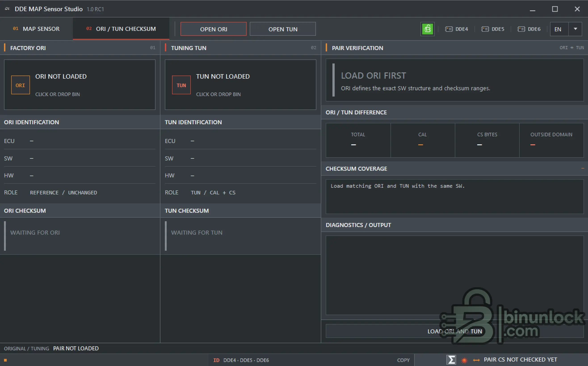Screen dimensions: 588x366
Task: Click the HW row under ORI IDENTIFICATION
Action: click(80, 175)
